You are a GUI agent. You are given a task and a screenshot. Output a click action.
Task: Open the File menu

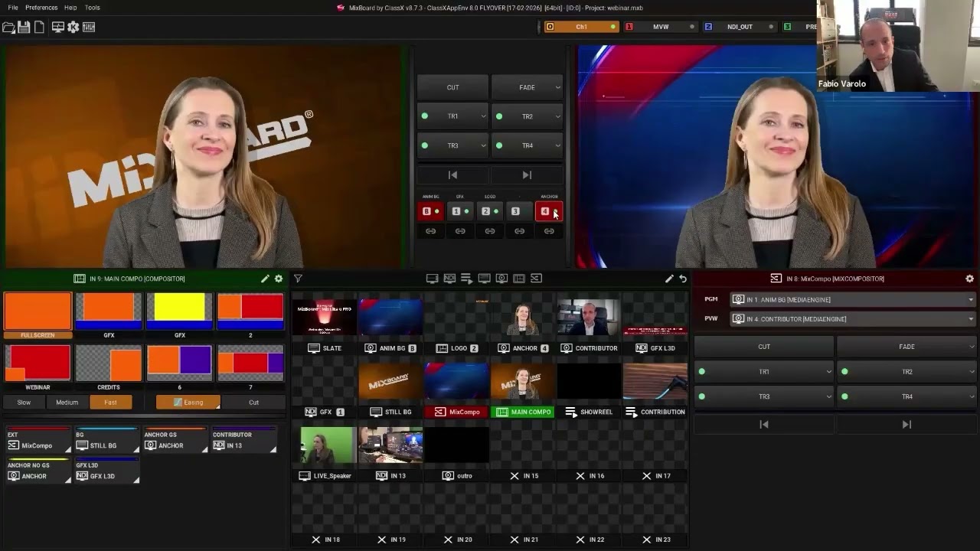point(13,8)
